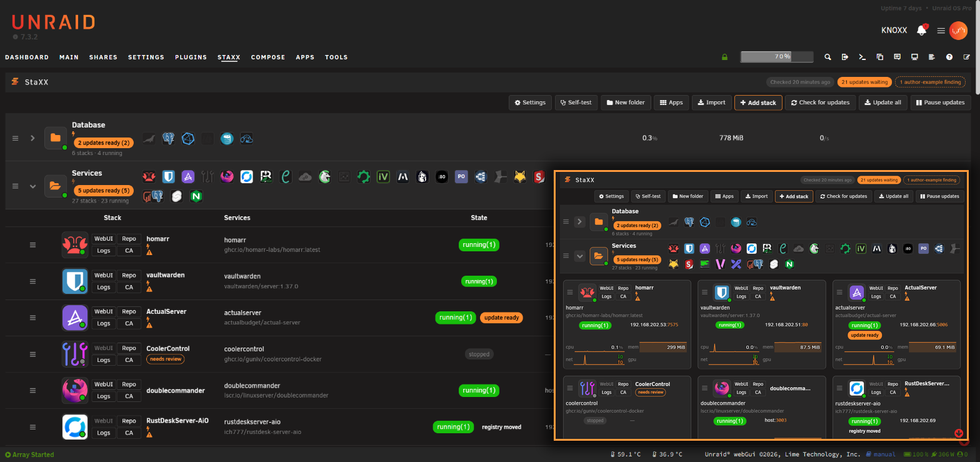Click the overlapping-squares icon in header

coord(880,57)
